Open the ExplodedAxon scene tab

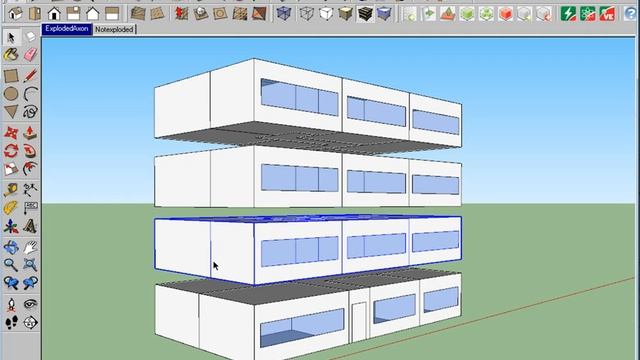coord(67,29)
